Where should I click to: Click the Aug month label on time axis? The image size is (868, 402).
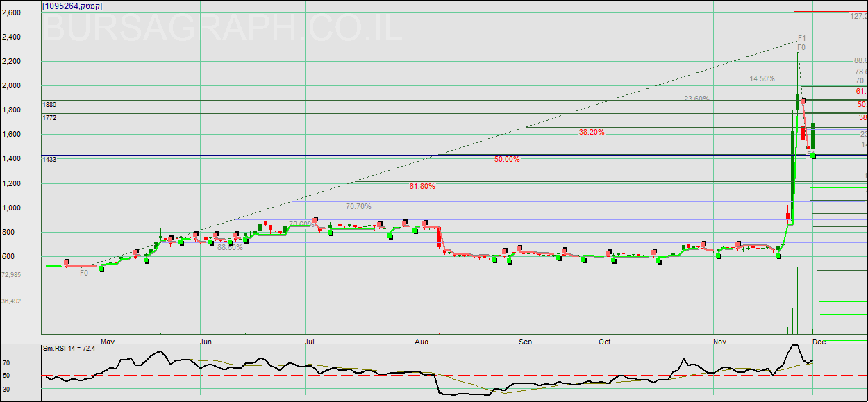tap(421, 342)
